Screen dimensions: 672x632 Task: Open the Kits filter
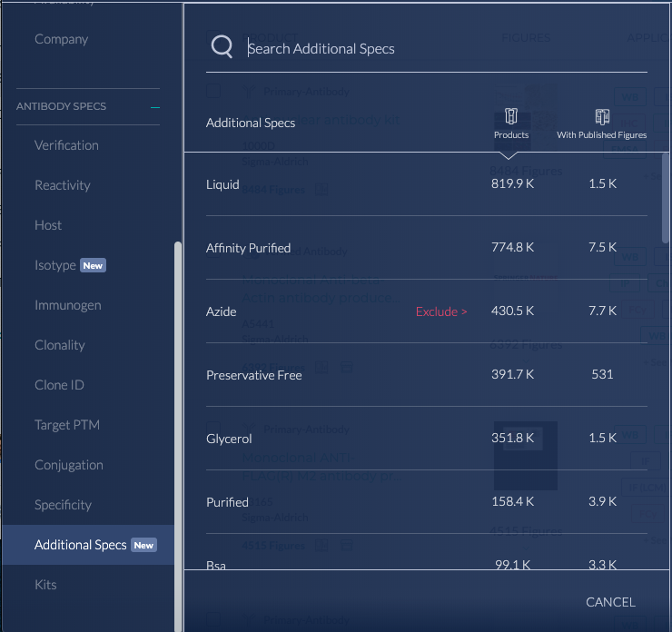[x=45, y=585]
